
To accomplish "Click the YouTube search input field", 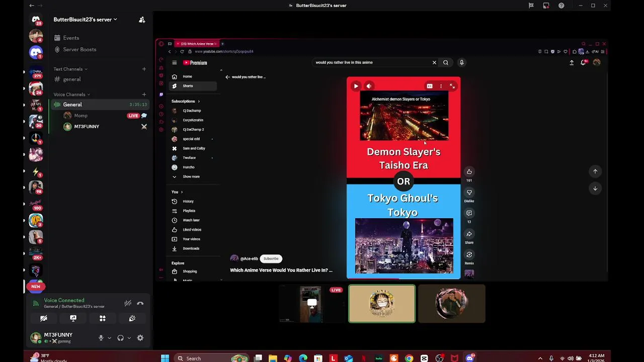I will [371, 62].
